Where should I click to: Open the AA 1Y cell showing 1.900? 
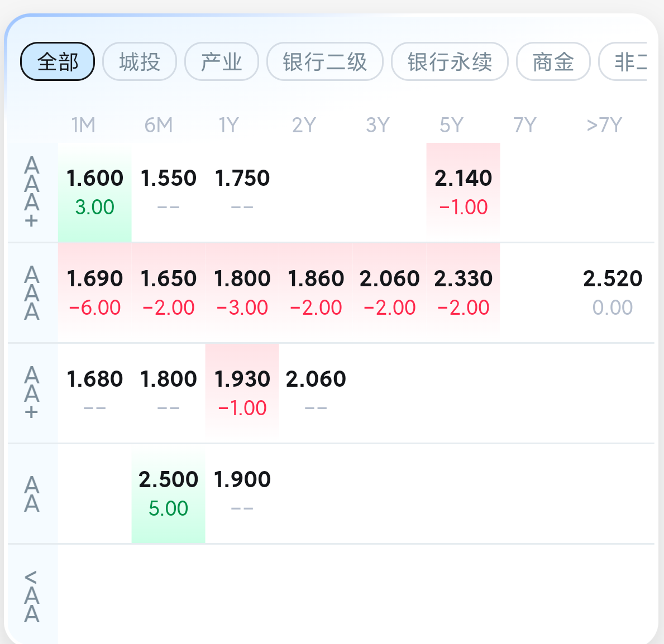(242, 493)
